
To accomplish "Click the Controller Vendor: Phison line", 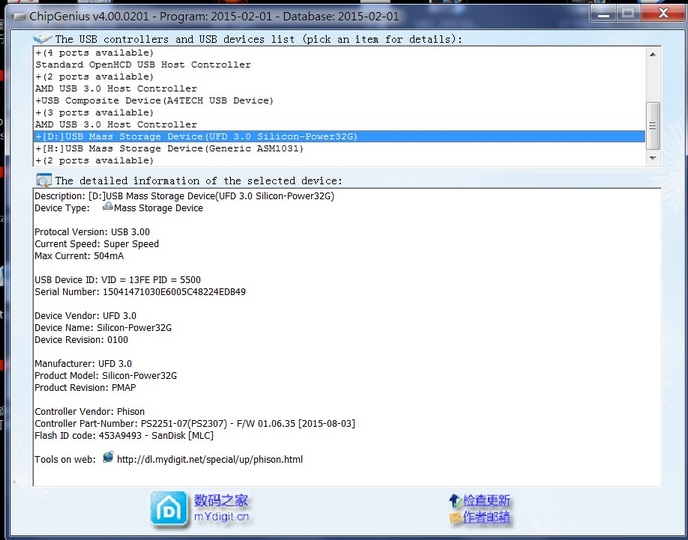I will (x=90, y=411).
